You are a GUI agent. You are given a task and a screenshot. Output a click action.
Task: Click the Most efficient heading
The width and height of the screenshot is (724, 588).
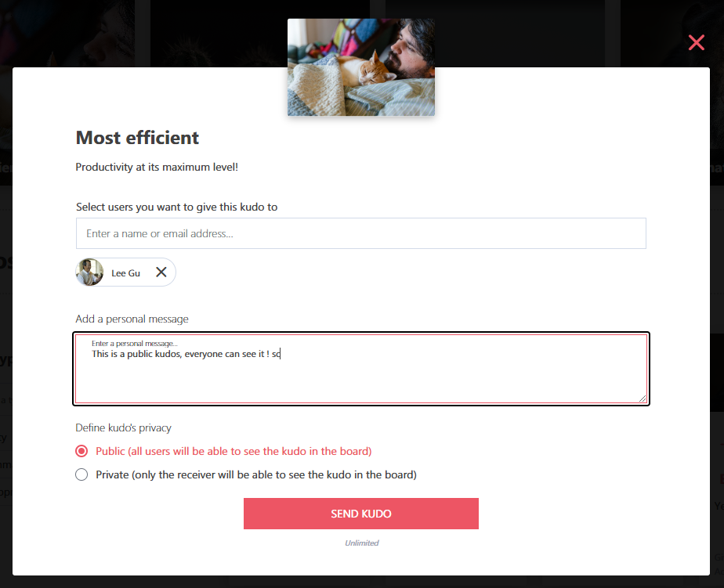coord(137,138)
